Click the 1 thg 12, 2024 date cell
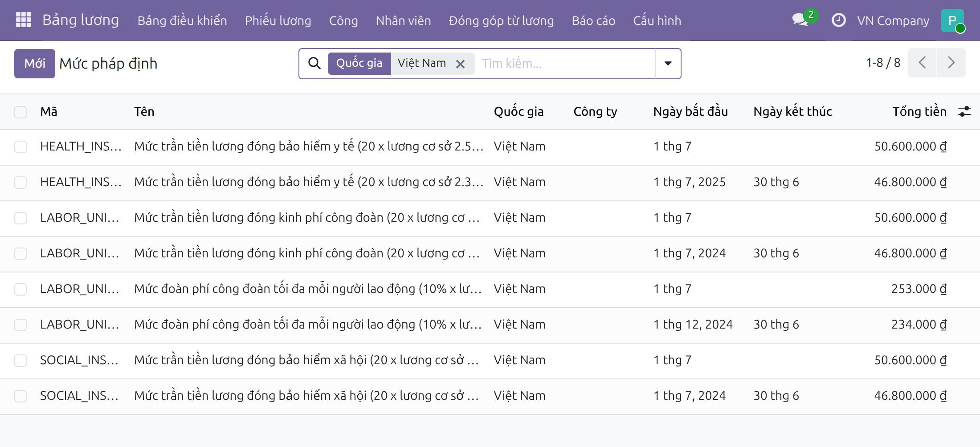 point(693,325)
